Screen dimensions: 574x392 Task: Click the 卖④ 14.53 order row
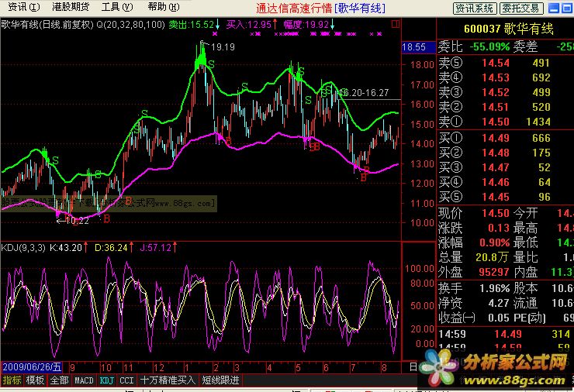505,77
